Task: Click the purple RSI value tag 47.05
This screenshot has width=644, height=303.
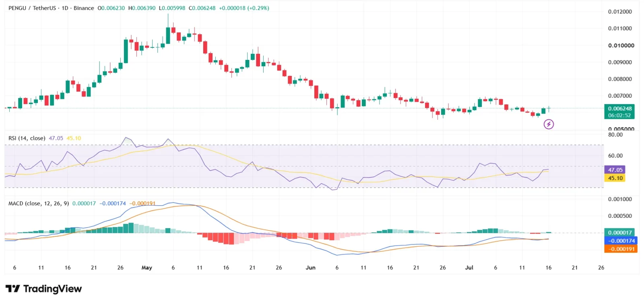Action: (x=615, y=170)
